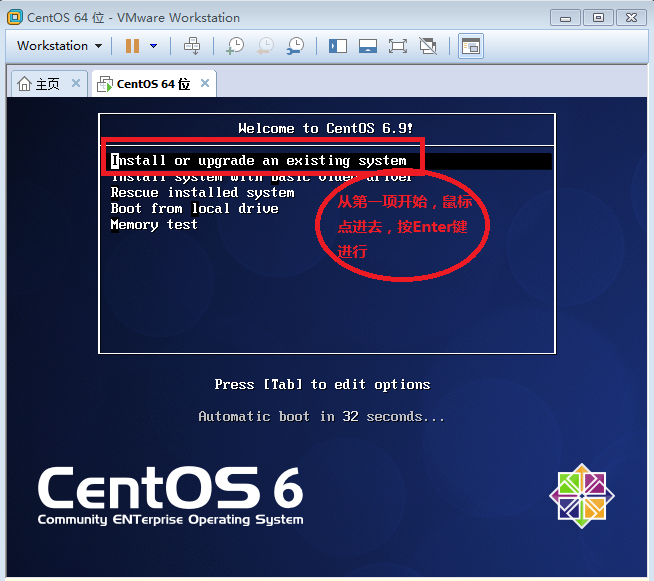Revert to the previous snapshot

point(265,45)
